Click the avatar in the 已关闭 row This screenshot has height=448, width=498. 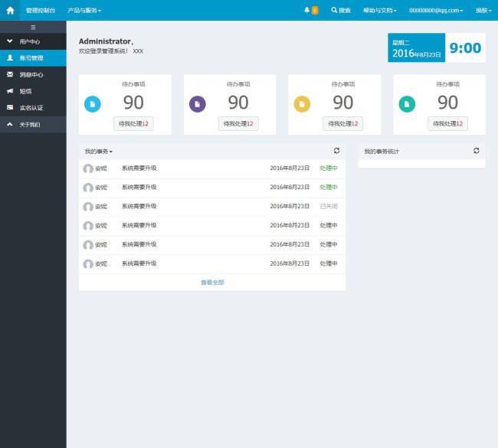pyautogui.click(x=88, y=207)
